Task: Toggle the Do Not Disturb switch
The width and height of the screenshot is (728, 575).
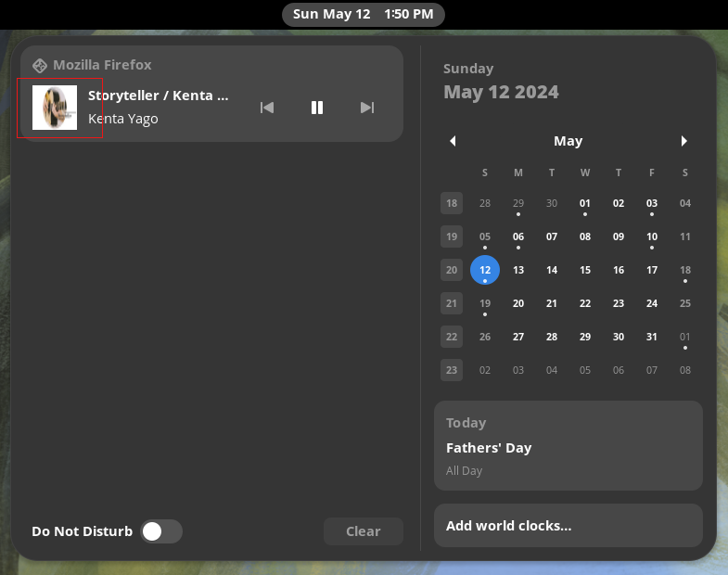Action: click(x=161, y=531)
